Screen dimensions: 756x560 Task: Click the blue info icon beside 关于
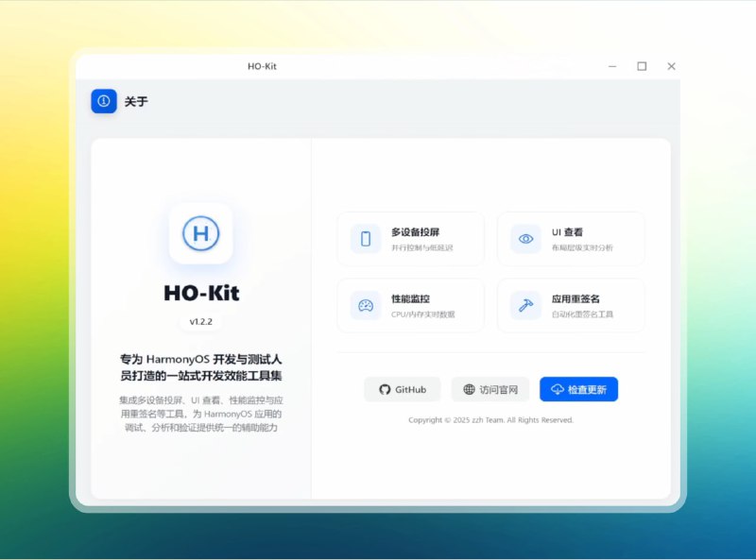103,101
